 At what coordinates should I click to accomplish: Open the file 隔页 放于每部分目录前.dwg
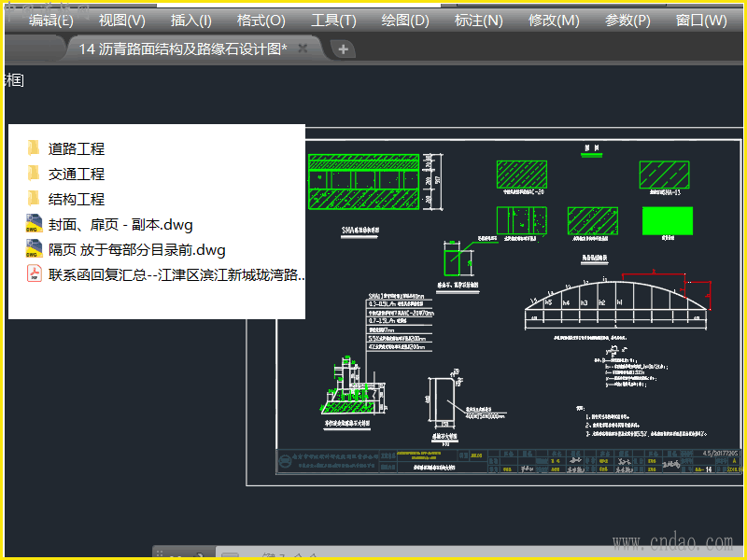coord(137,249)
